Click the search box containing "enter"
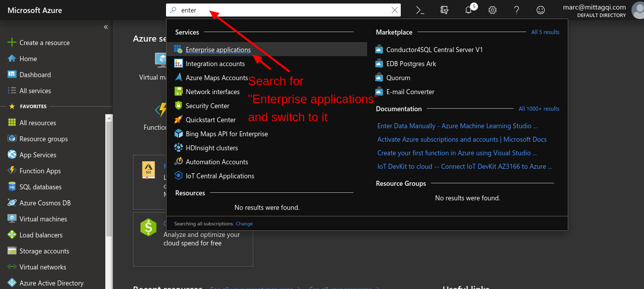This screenshot has height=289, width=644. click(x=283, y=10)
